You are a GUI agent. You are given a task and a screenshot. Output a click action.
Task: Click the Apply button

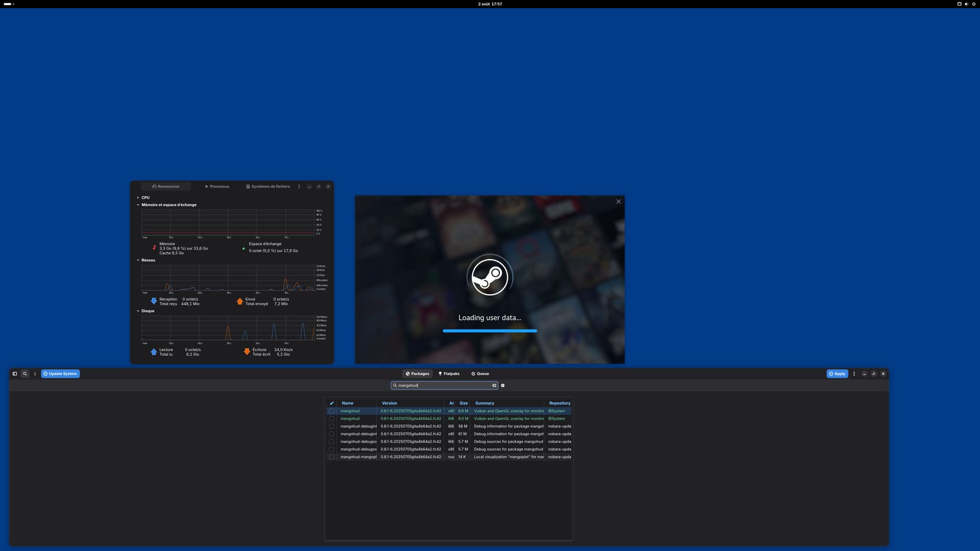[x=837, y=373]
